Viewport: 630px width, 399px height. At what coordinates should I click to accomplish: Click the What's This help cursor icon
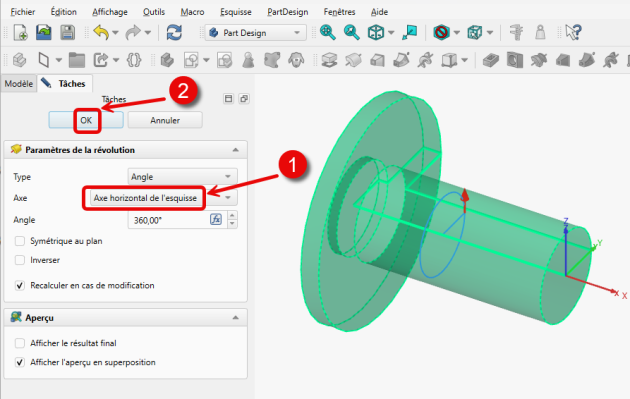click(573, 32)
